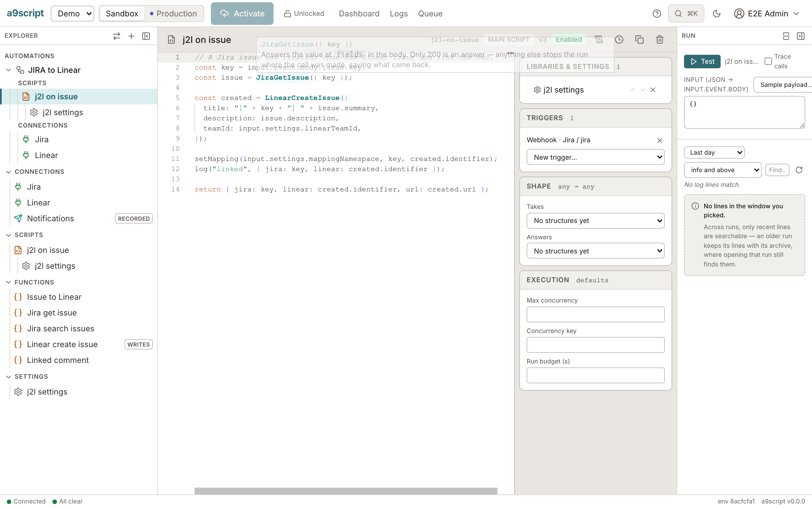Viewport: 812px width, 508px height.
Task: Select j2l on issue in automation scripts
Action: click(80, 97)
